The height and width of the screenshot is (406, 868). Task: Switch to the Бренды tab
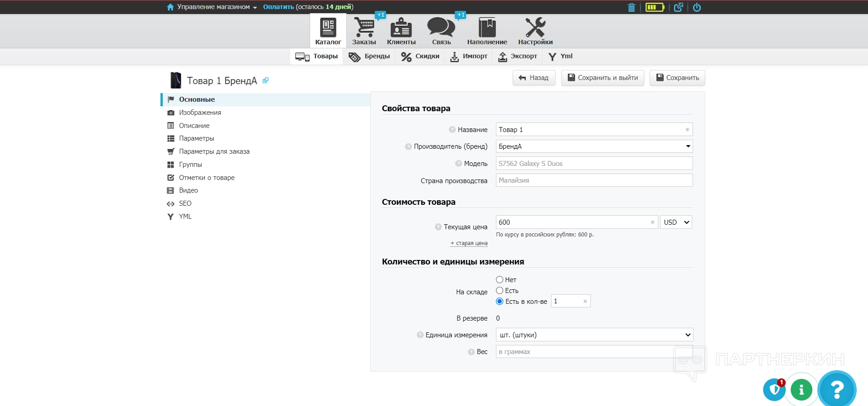[x=369, y=57]
